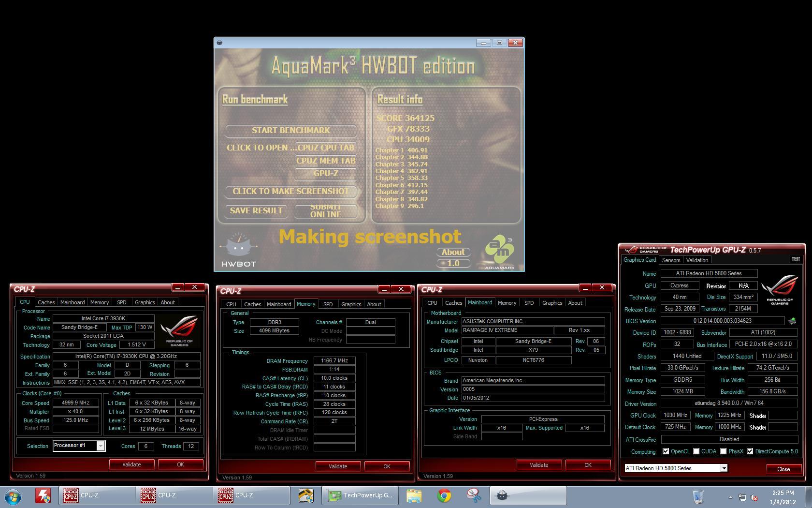Open the Windows Start menu
This screenshot has width=812, height=508.
13,496
